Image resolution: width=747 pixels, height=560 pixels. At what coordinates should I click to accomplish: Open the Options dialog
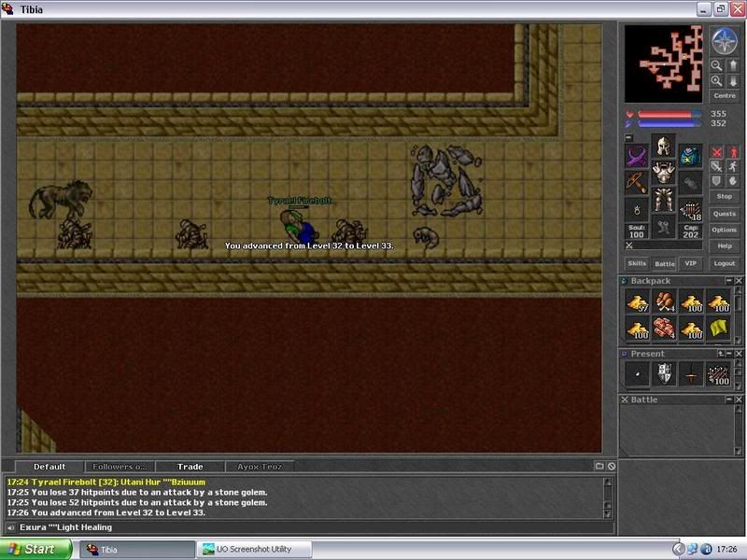click(725, 230)
